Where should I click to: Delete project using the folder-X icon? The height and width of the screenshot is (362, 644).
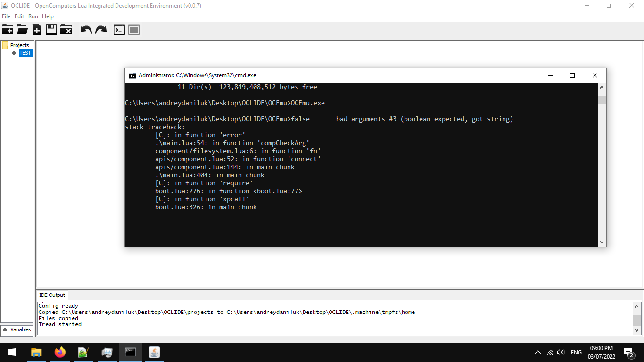tap(66, 30)
